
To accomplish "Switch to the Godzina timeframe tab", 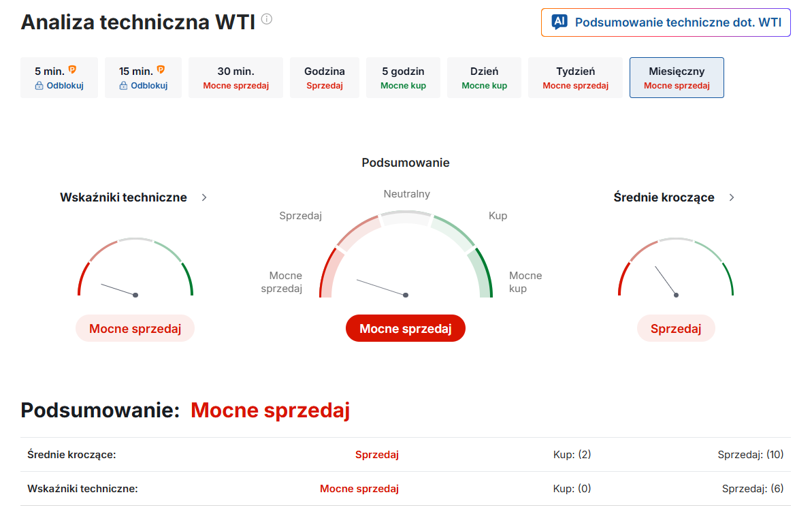I will click(x=324, y=78).
